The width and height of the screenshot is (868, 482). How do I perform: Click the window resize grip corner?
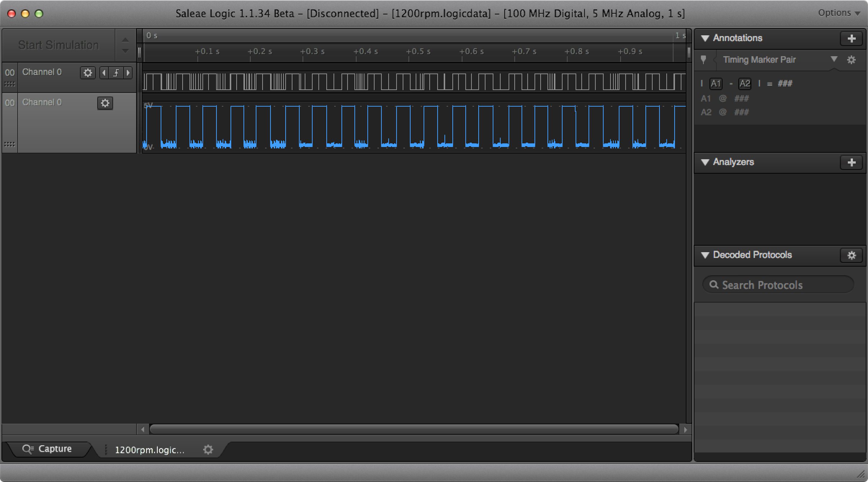860,474
